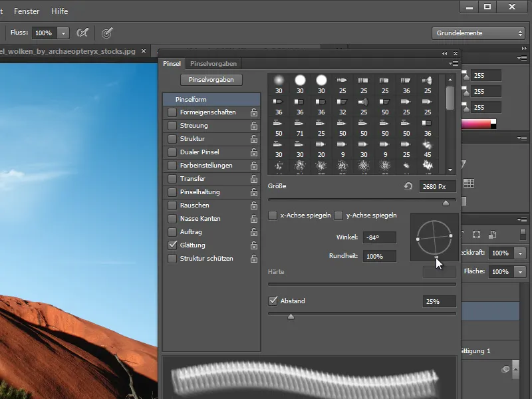532x399 pixels.
Task: Click lock icon beside Streuung
Action: pos(254,126)
